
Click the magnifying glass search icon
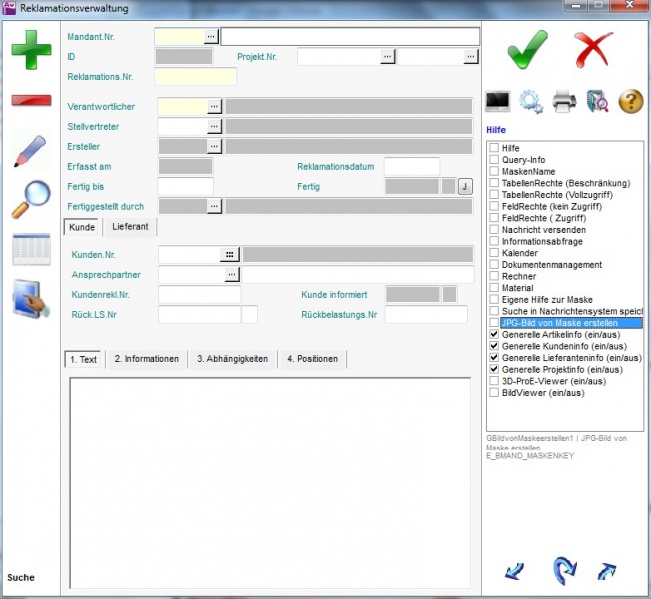click(31, 200)
